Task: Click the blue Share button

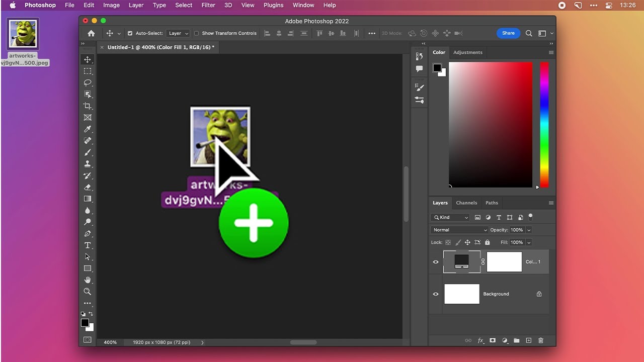Action: pos(508,33)
